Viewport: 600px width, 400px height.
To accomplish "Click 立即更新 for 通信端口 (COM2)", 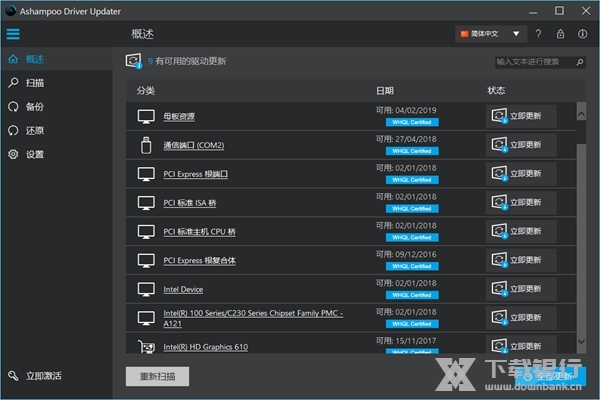I will click(x=521, y=145).
